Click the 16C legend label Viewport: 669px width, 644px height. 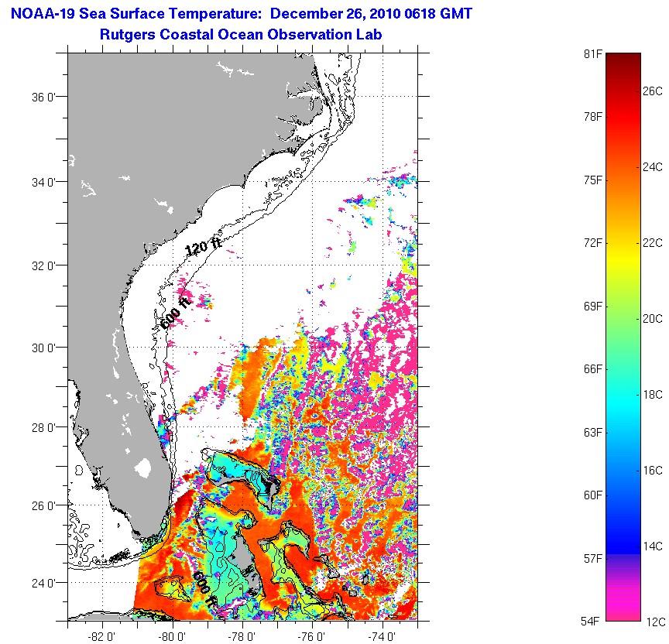[653, 471]
